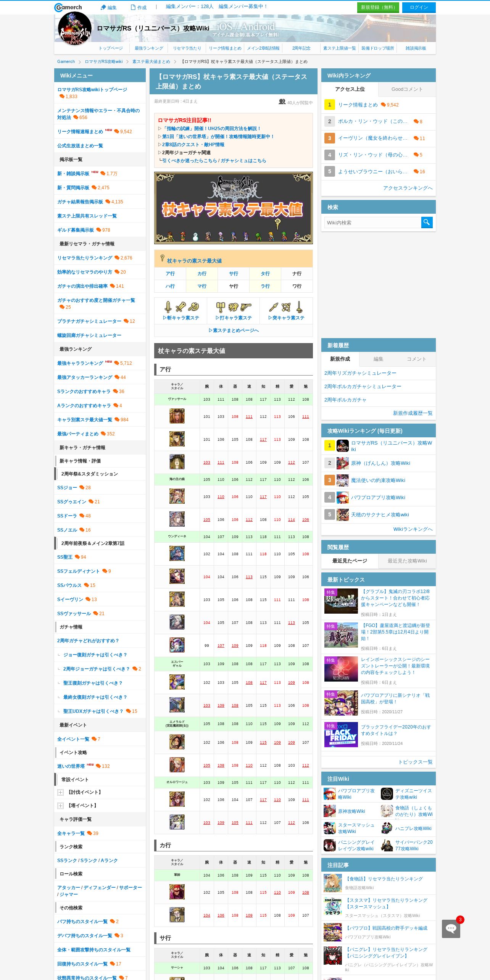Open 迷いの世界塔 sidebar link

coord(71,766)
